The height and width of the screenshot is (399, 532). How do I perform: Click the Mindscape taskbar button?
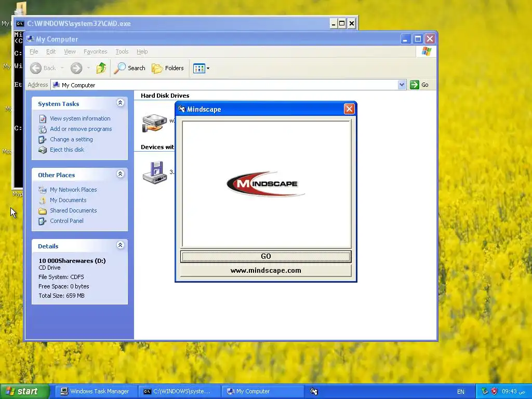coord(314,392)
